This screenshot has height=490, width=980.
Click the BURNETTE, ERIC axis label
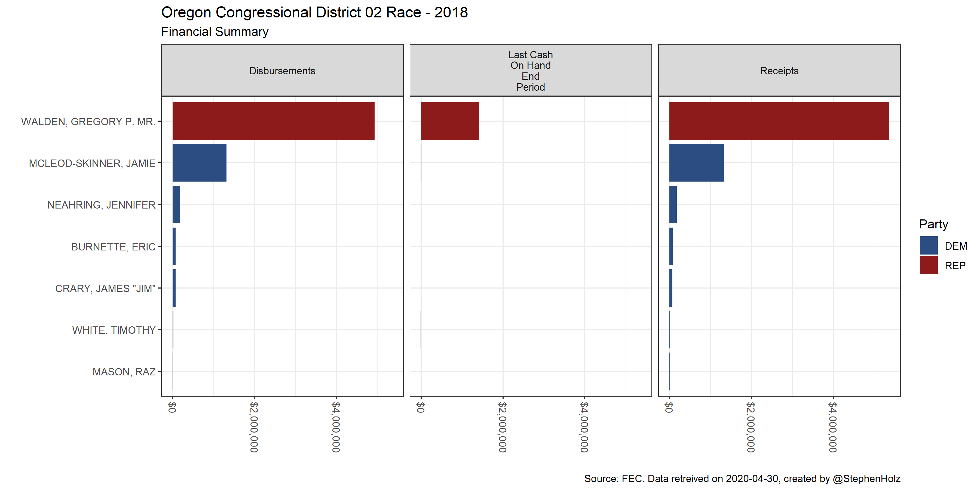tap(113, 247)
